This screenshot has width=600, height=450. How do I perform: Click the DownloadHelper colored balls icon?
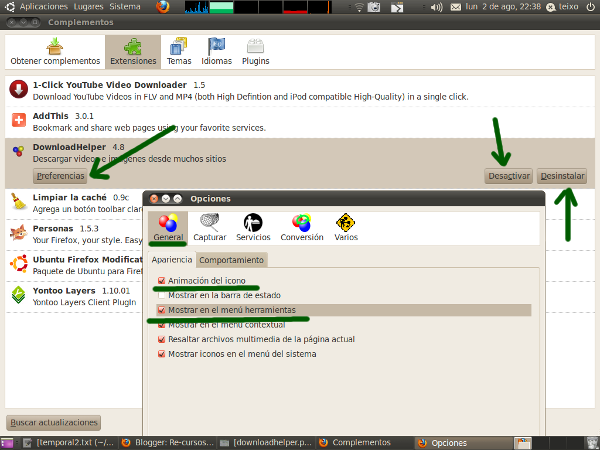click(x=18, y=151)
